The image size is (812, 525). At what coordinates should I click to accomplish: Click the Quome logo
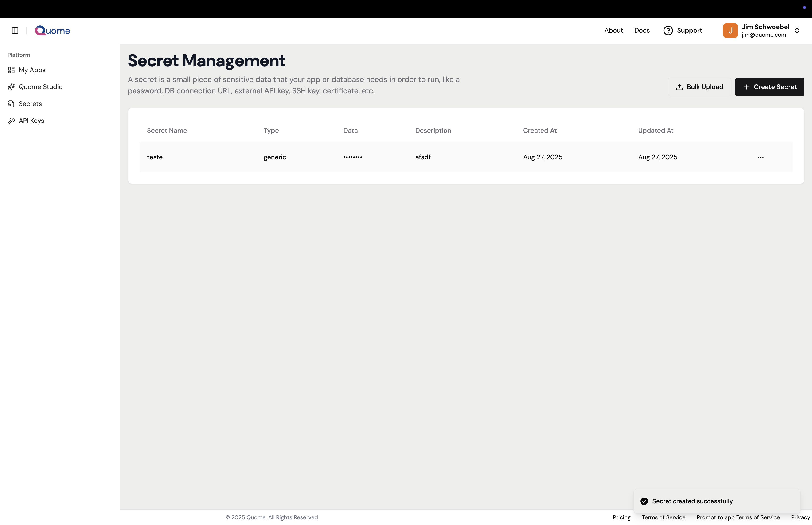52,30
